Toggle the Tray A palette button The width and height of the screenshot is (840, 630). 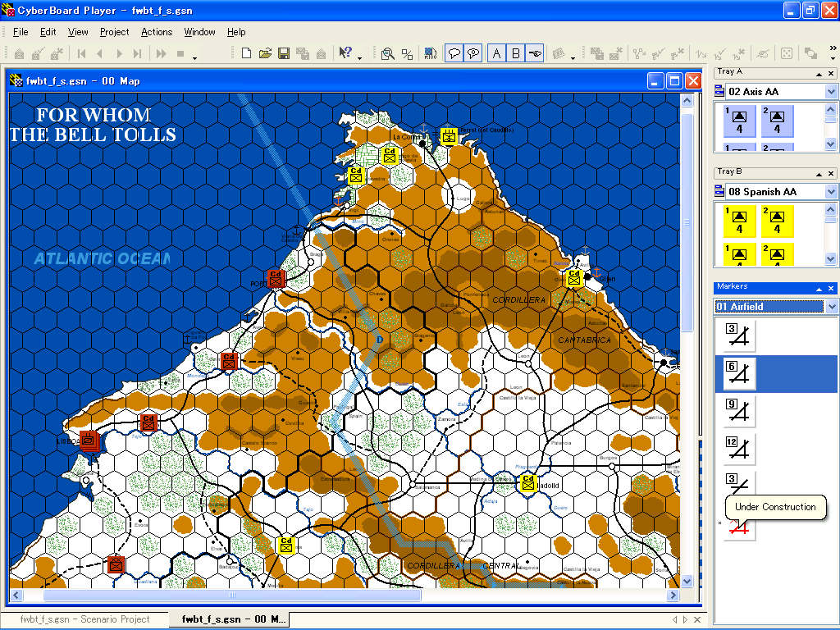coord(496,54)
